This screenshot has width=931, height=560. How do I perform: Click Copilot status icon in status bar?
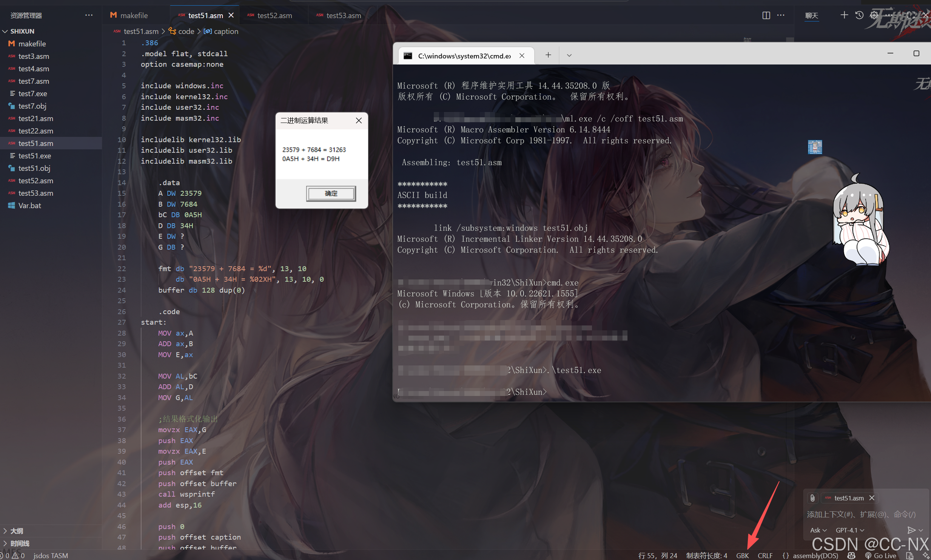click(851, 555)
